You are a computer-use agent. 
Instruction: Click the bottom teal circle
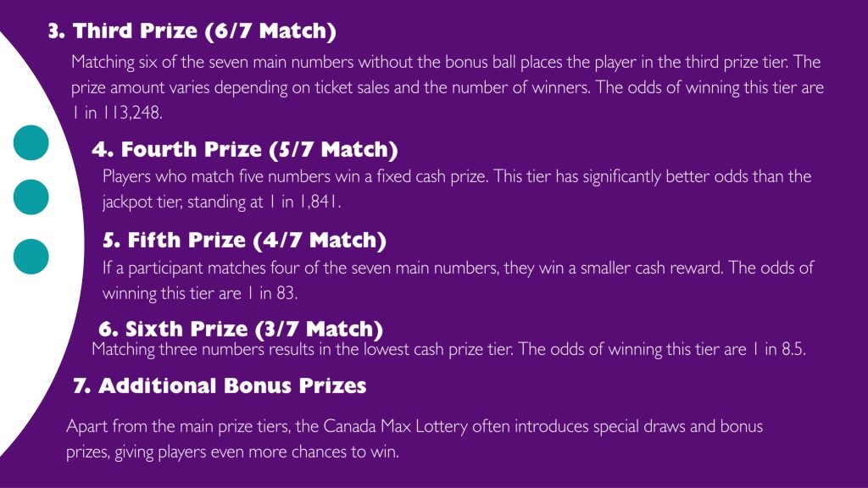(x=31, y=257)
